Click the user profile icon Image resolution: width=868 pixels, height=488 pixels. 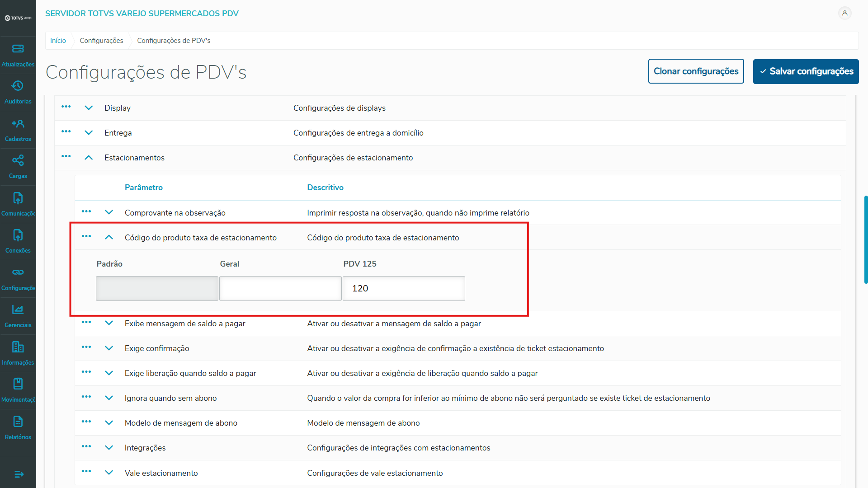[844, 13]
